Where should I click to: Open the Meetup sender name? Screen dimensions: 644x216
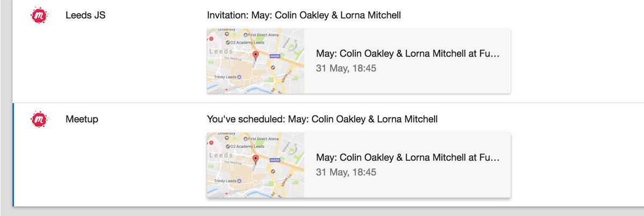82,119
